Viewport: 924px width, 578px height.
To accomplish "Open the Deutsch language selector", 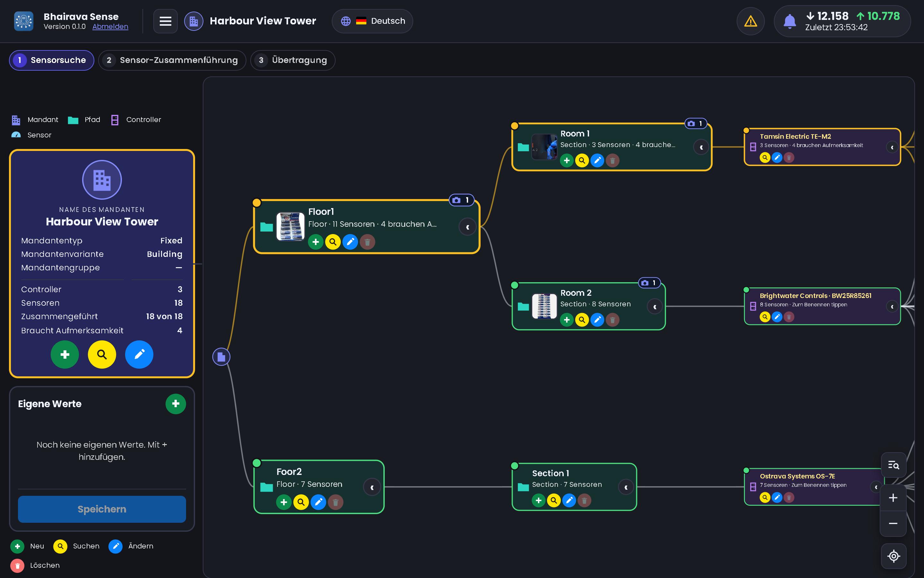I will click(372, 21).
